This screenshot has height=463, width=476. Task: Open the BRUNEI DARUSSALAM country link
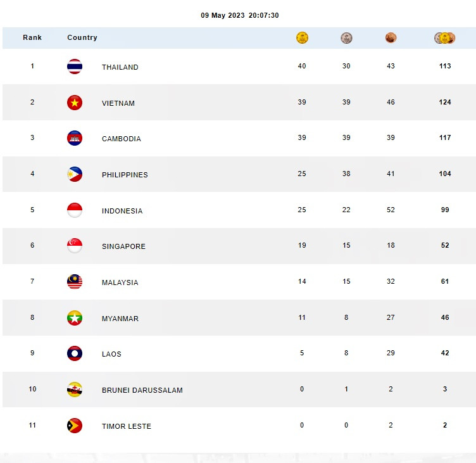[142, 390]
